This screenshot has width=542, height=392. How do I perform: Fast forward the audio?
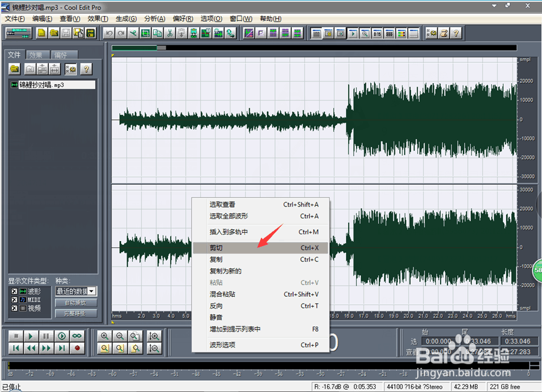[46, 348]
